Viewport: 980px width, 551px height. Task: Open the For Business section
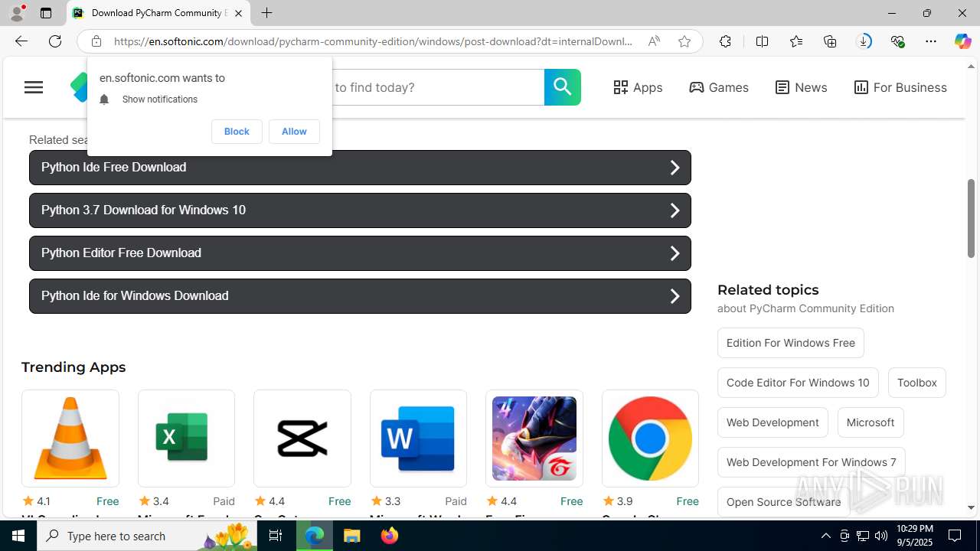(900, 87)
